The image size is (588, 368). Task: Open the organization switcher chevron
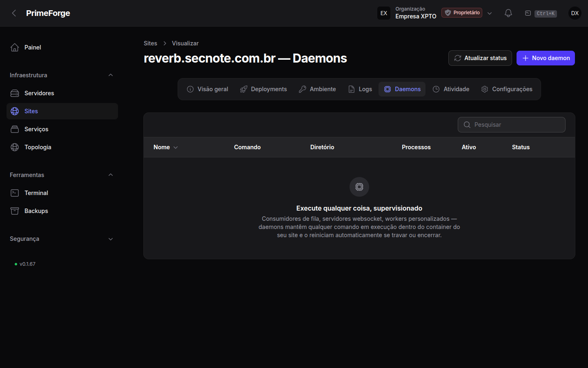(490, 13)
